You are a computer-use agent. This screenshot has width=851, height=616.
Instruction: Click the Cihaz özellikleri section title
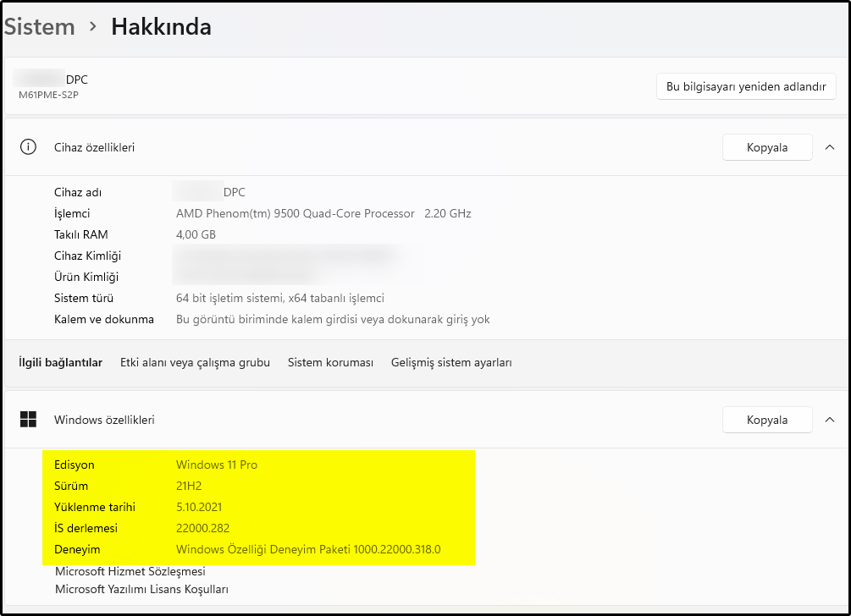tap(94, 147)
